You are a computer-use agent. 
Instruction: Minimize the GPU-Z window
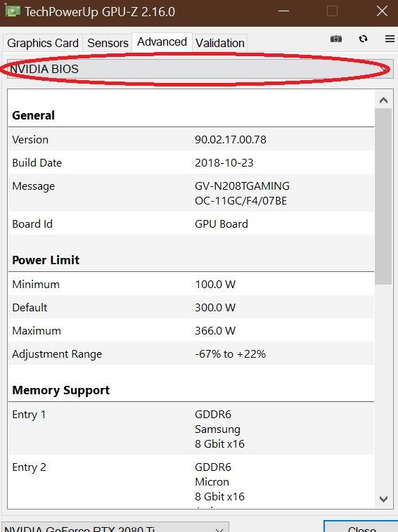click(x=283, y=11)
